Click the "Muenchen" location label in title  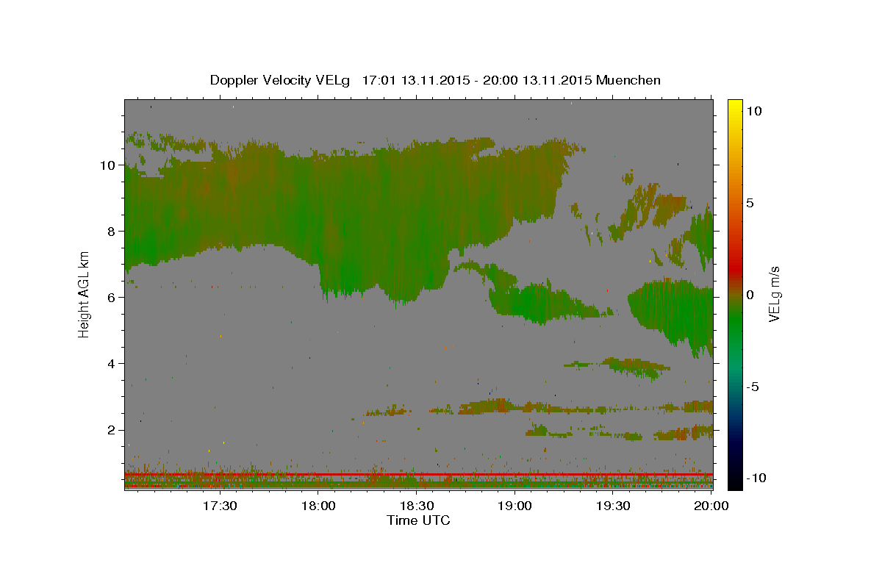(629, 80)
